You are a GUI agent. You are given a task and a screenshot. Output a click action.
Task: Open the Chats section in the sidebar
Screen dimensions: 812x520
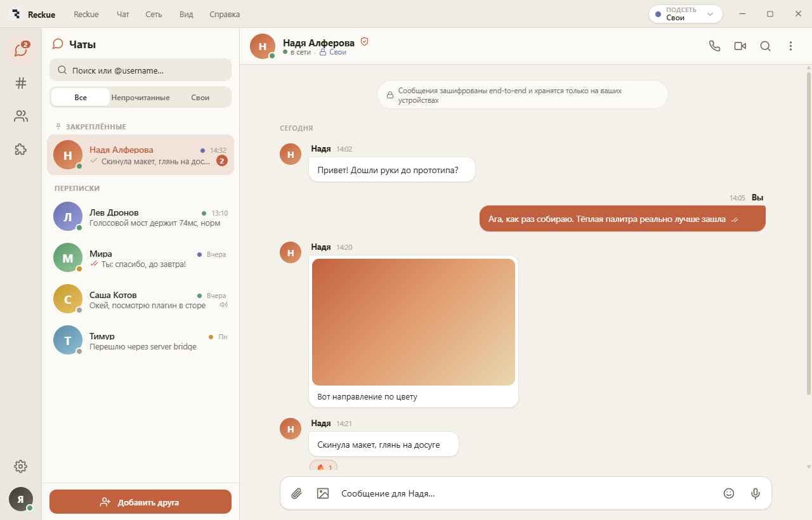[21, 49]
